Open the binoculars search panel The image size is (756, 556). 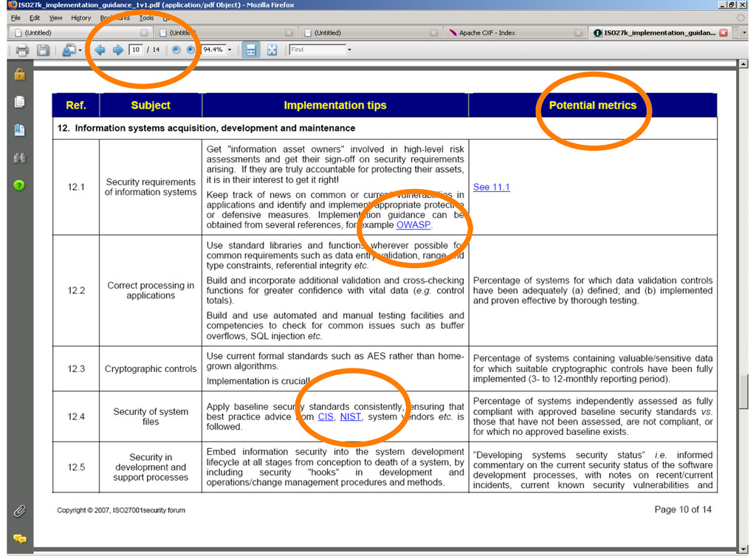[x=19, y=158]
